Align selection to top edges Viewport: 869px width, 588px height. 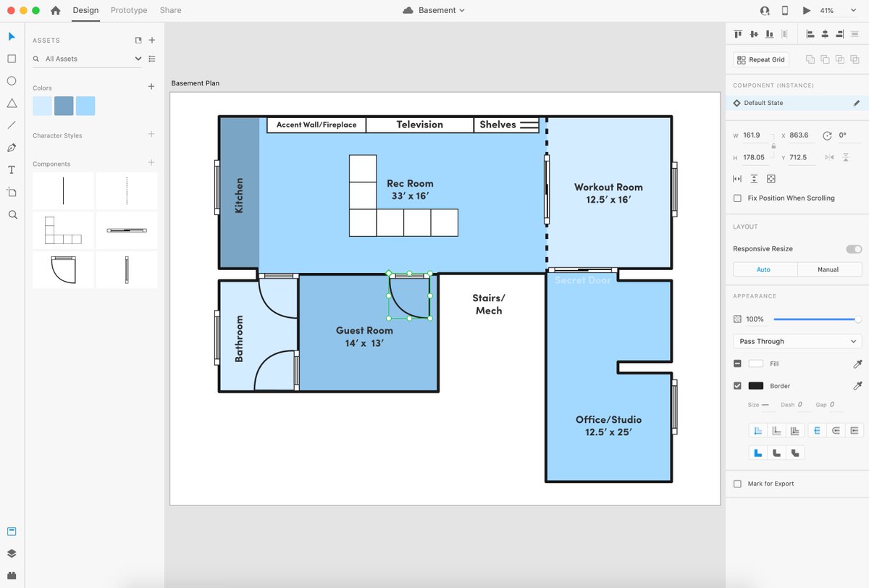coord(739,34)
